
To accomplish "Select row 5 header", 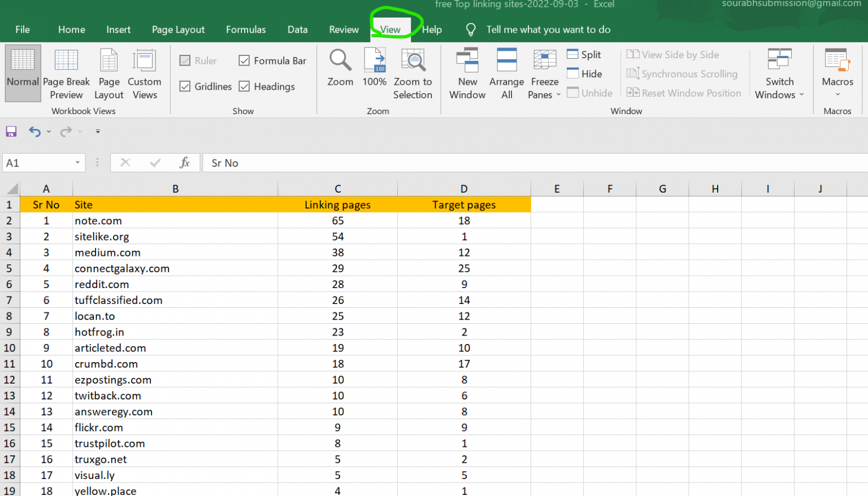I will point(10,268).
